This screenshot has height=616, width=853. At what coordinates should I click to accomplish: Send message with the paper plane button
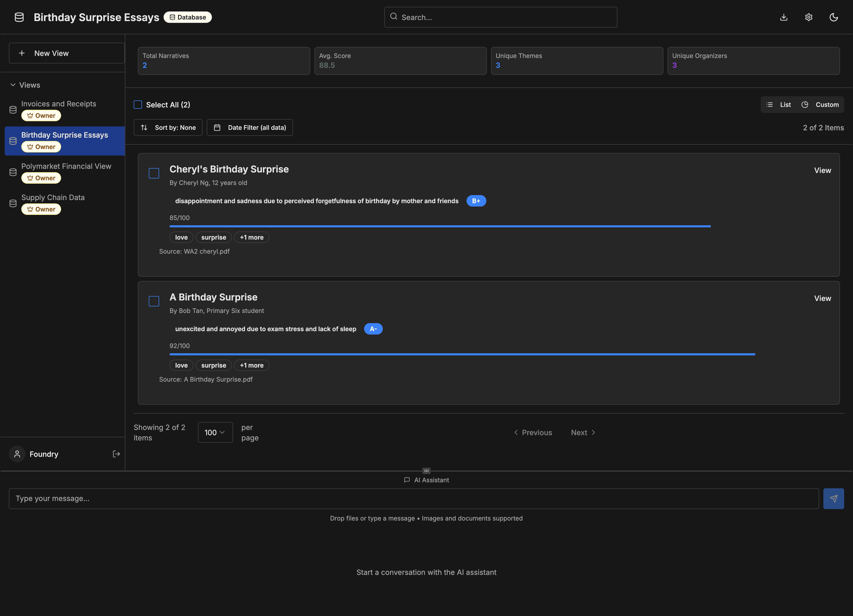click(x=833, y=499)
